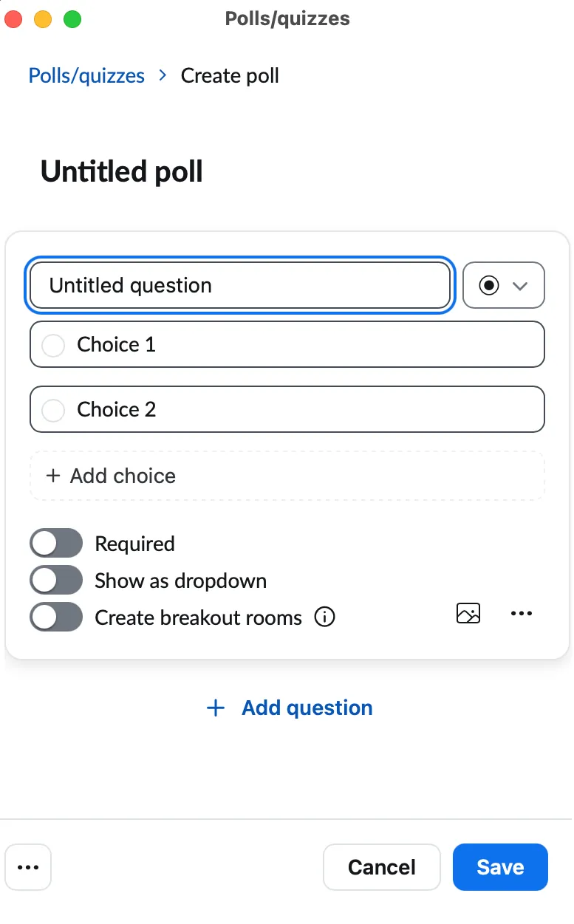Save the poll
Screen dimensions: 574x924
[500, 867]
